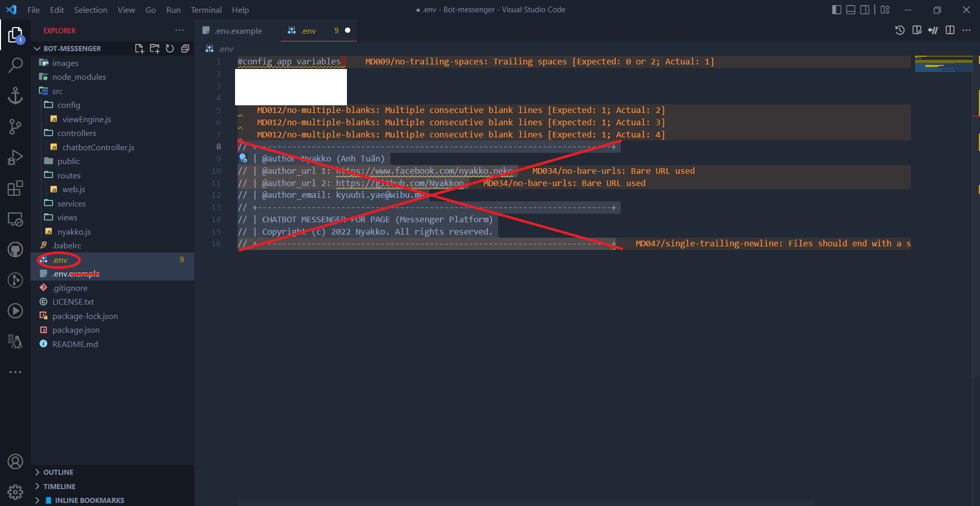980x506 pixels.
Task: Split the editor right
Action: click(950, 30)
